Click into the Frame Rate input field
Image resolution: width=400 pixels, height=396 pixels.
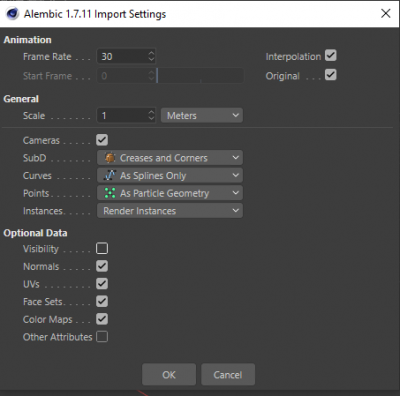pyautogui.click(x=123, y=56)
